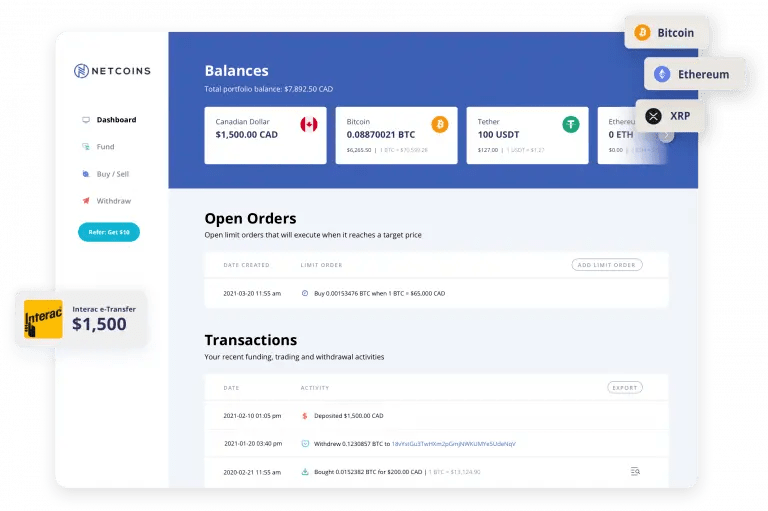Go to Buy / Sell
The width and height of the screenshot is (768, 511).
coord(113,174)
